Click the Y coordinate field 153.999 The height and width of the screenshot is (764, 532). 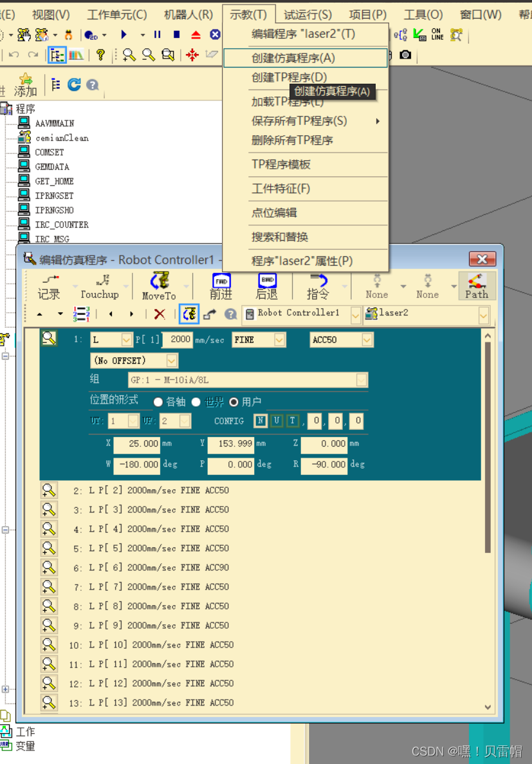point(231,444)
